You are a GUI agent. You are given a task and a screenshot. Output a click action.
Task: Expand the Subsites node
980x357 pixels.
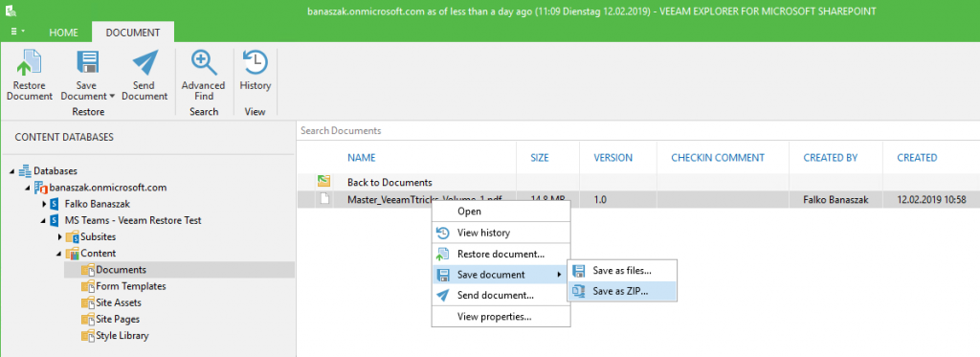pyautogui.click(x=60, y=237)
